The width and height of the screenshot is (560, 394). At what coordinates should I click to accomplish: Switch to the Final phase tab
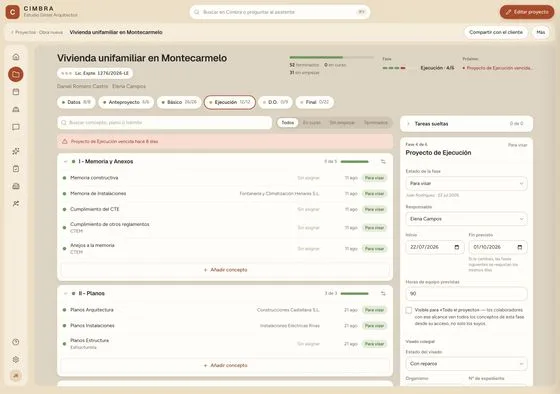[314, 102]
